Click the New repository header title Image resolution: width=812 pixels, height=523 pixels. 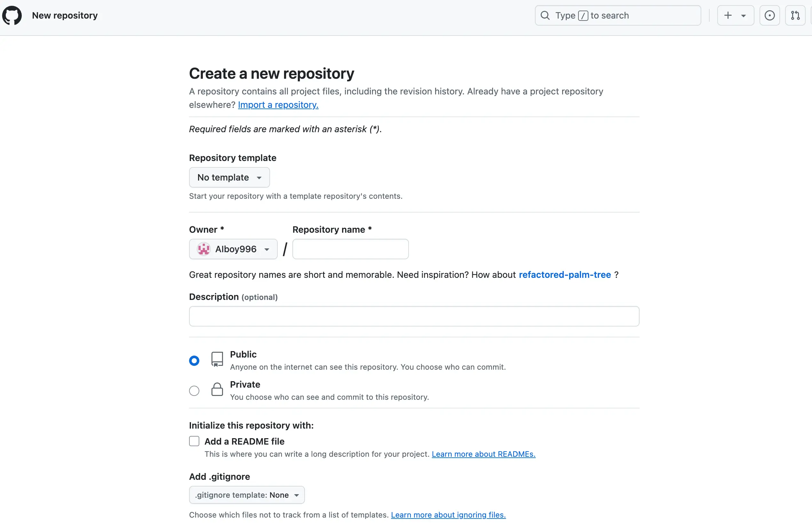(x=65, y=16)
